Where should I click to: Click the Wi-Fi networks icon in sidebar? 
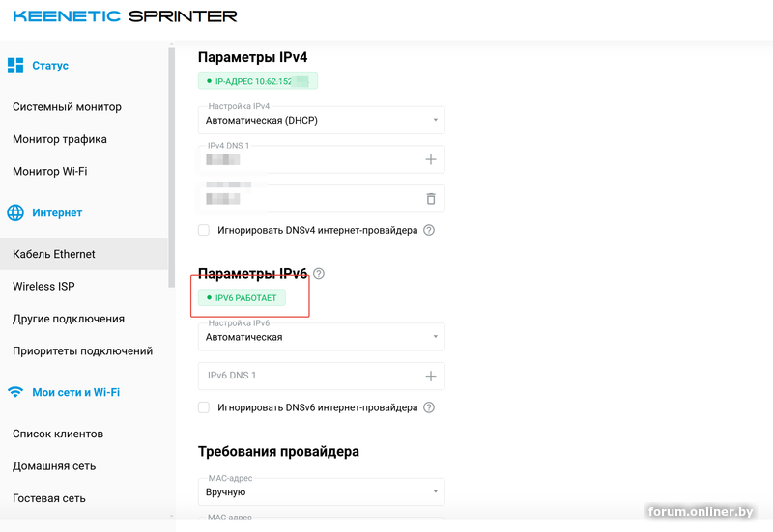pos(15,392)
